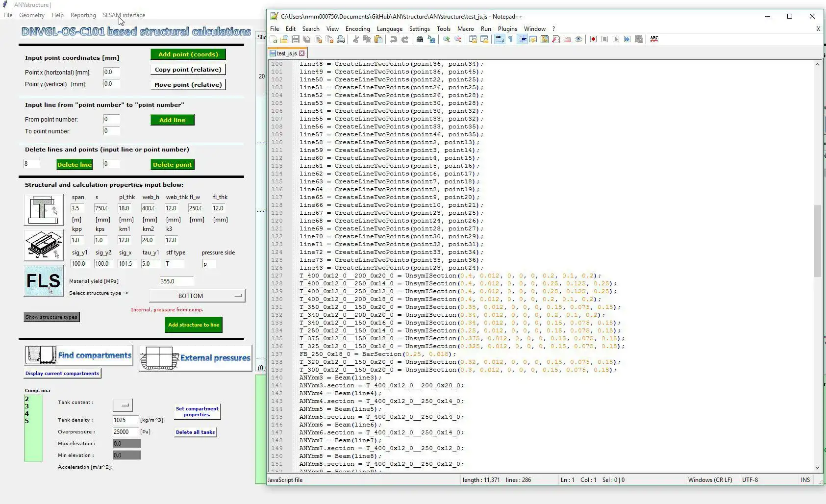Open the SESAM interface menu
Image resolution: width=826 pixels, height=504 pixels.
pos(124,15)
